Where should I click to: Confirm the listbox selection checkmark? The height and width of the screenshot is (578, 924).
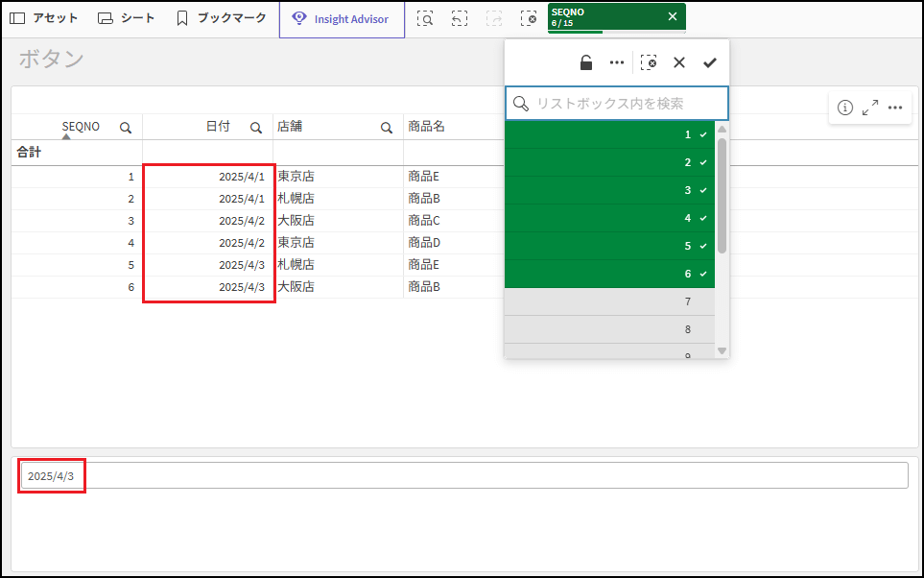tap(709, 62)
